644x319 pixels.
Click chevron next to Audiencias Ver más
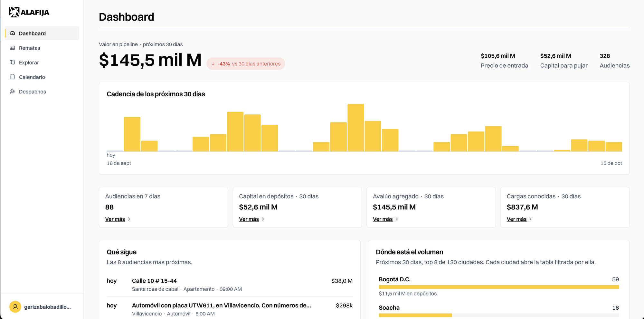[x=129, y=219]
